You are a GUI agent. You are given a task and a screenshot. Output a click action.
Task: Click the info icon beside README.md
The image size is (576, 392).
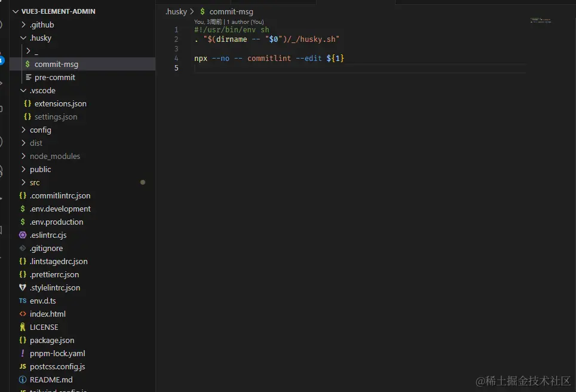click(23, 379)
